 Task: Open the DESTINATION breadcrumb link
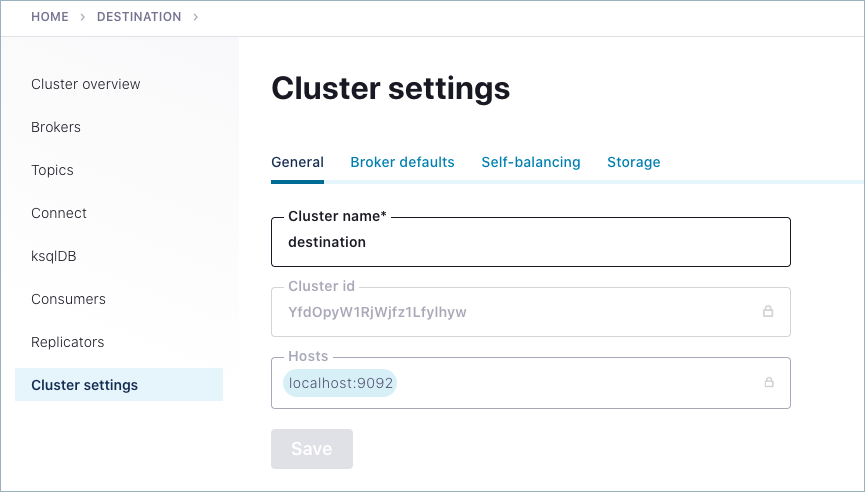[139, 17]
